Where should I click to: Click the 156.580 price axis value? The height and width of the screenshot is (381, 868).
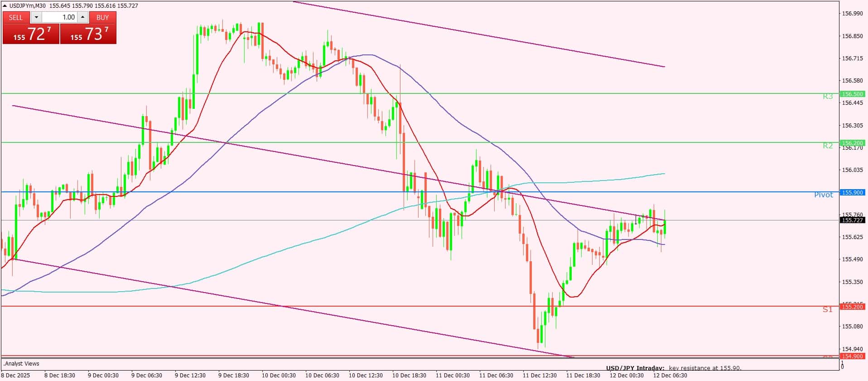pos(852,80)
